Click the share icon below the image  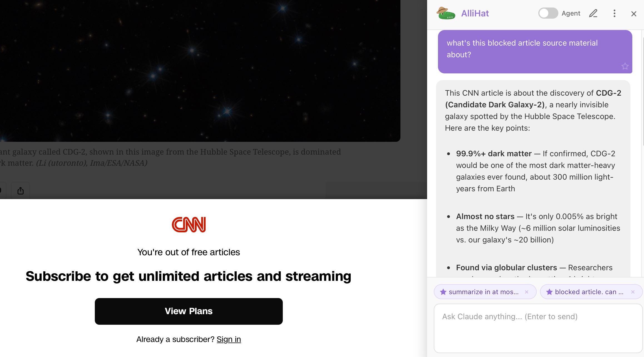[21, 191]
